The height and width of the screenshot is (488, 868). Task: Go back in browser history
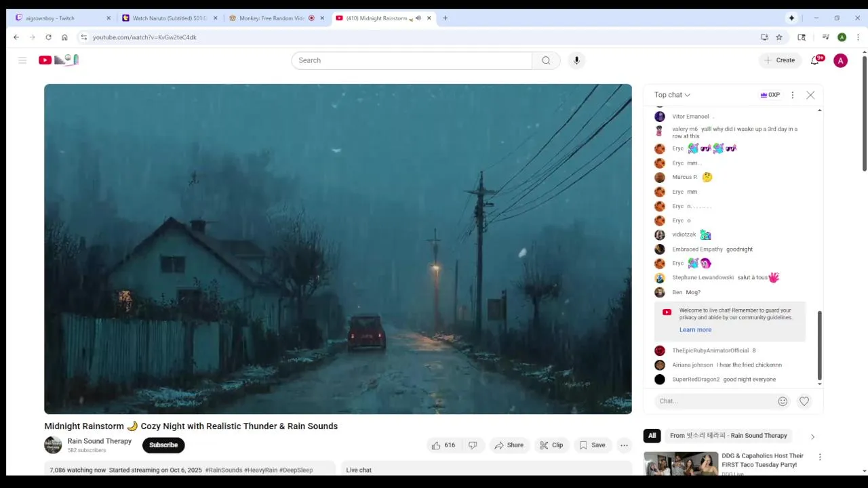tap(16, 37)
